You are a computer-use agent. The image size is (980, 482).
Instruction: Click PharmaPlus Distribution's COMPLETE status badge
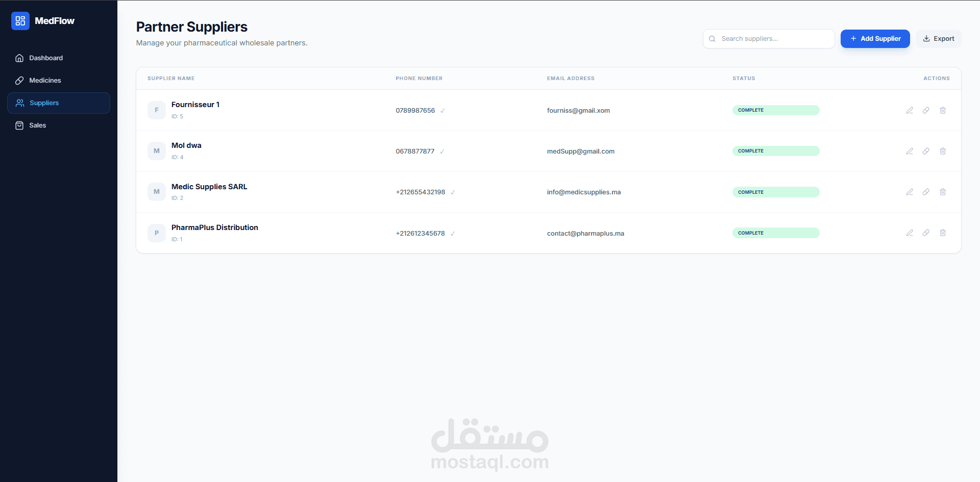(x=776, y=233)
